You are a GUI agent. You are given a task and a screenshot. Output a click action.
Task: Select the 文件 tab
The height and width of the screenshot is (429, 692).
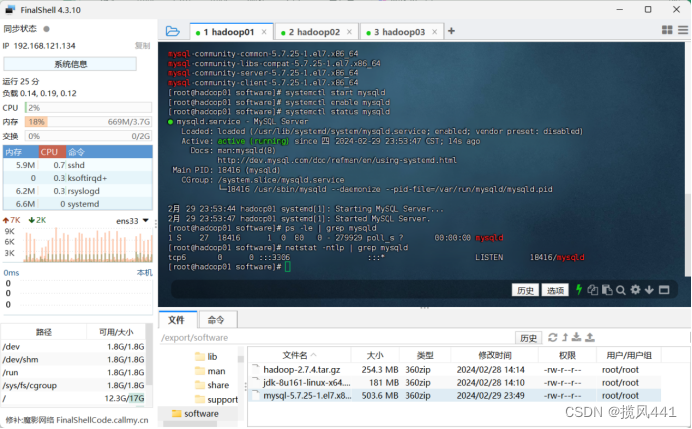tap(177, 320)
